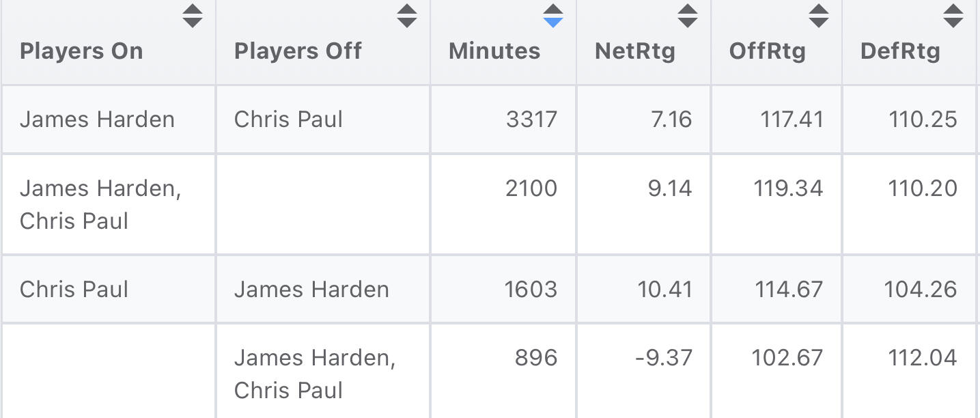
Task: Click the sort icon in NetRtg column
Action: (687, 16)
